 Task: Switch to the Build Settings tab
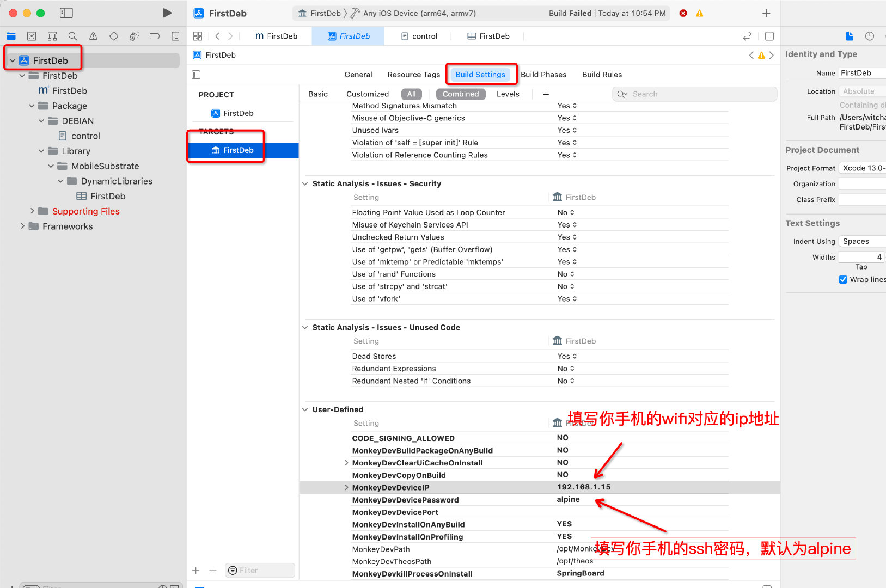pos(480,75)
